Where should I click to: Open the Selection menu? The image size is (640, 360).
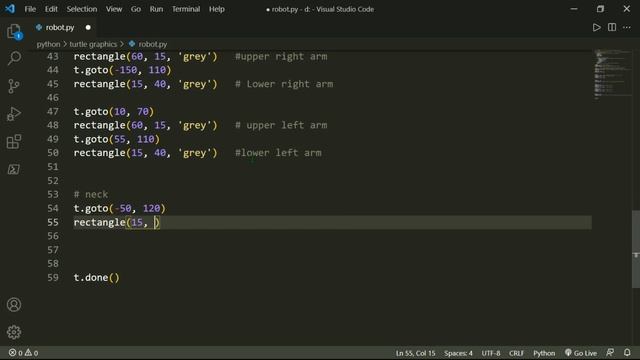82,9
